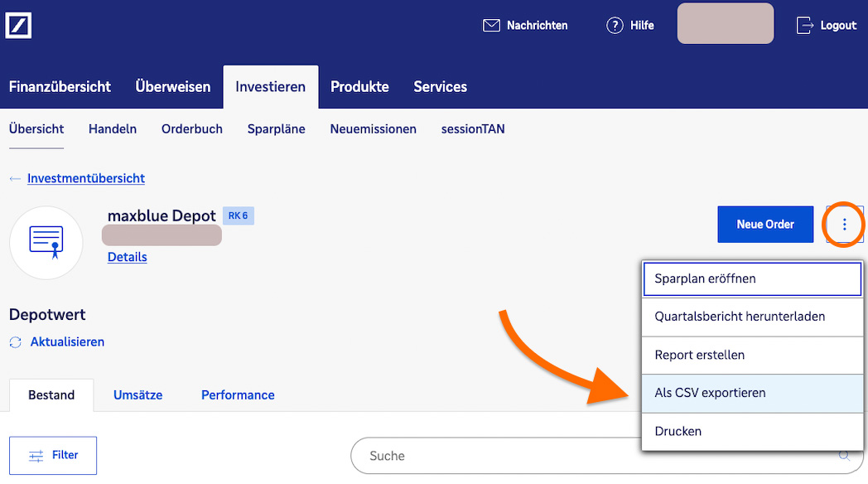This screenshot has width=868, height=484.
Task: Click the RK 6 risk class badge
Action: pos(238,215)
